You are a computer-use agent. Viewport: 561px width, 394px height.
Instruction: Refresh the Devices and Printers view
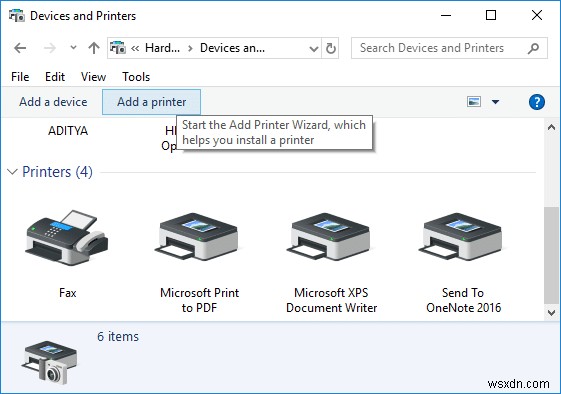(x=331, y=48)
